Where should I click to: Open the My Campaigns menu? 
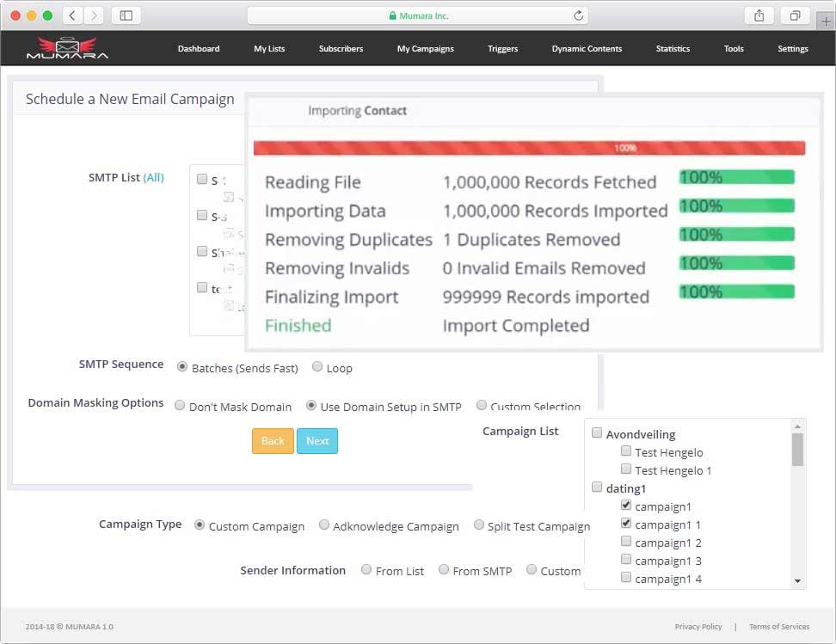425,49
